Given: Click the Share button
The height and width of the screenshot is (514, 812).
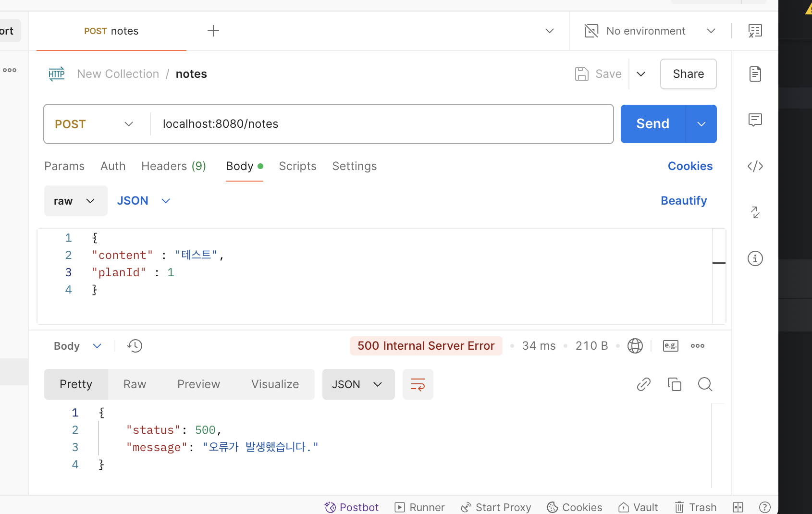Looking at the screenshot, I should coord(689,74).
